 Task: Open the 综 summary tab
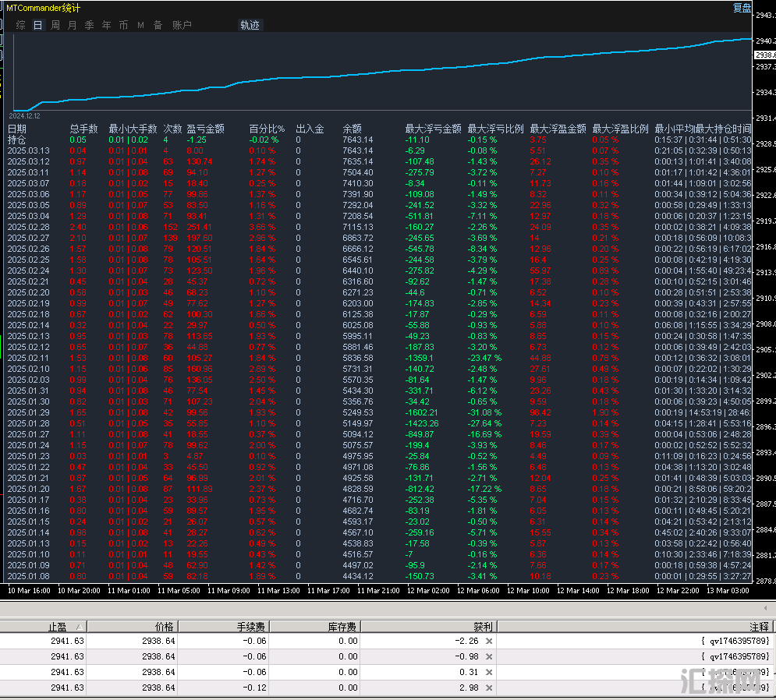point(20,25)
